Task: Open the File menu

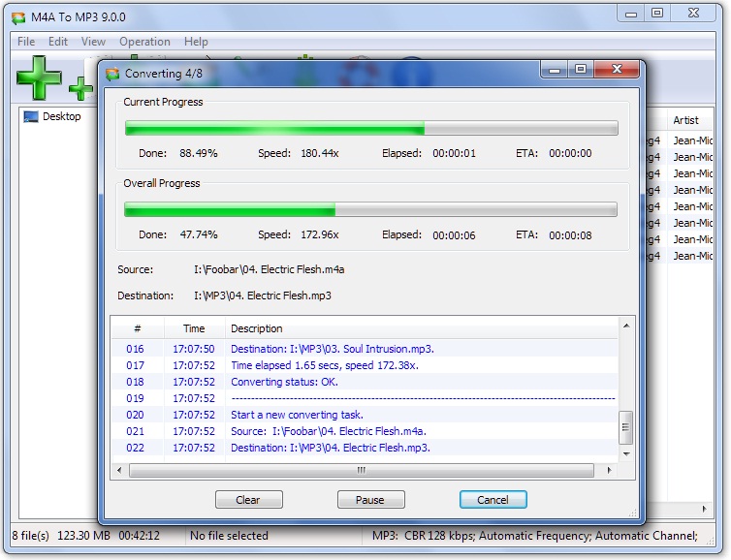Action: tap(26, 42)
